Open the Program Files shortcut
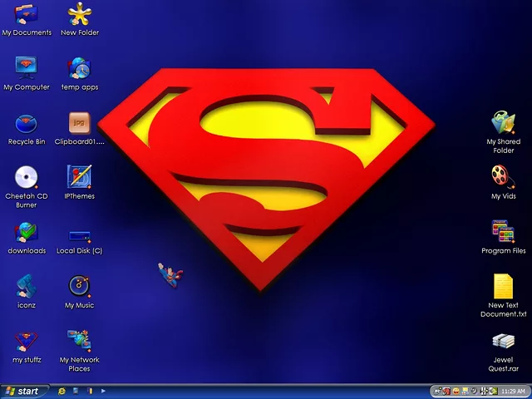 point(503,232)
